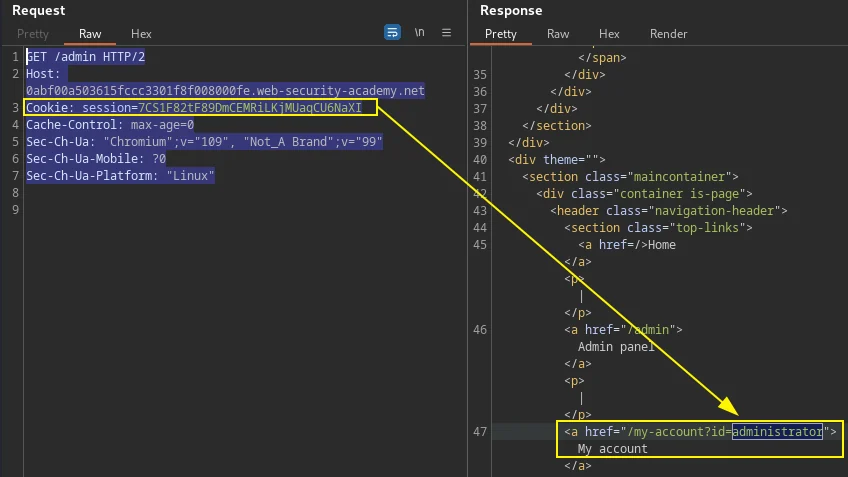The width and height of the screenshot is (848, 477).
Task: Click the highlighted administrator text in response
Action: point(777,432)
